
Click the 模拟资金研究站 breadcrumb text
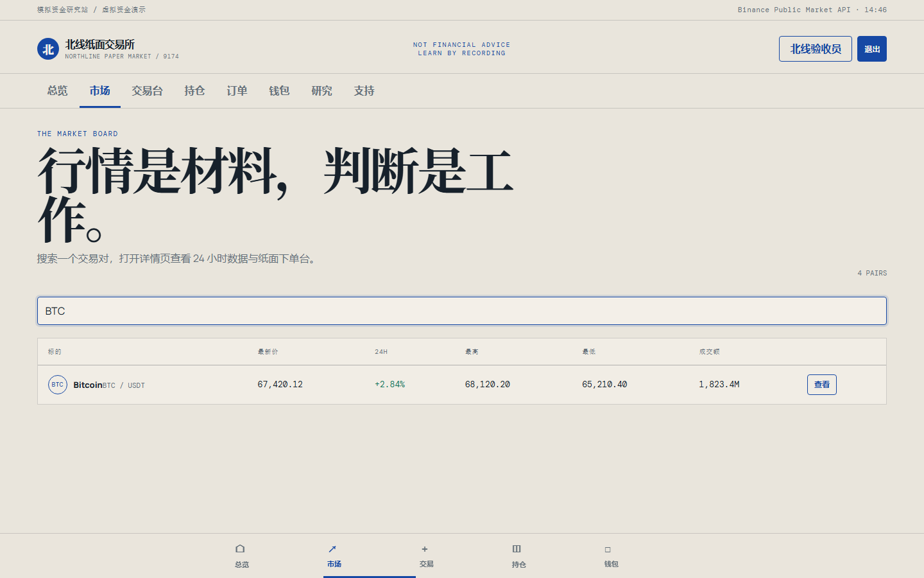pyautogui.click(x=62, y=10)
